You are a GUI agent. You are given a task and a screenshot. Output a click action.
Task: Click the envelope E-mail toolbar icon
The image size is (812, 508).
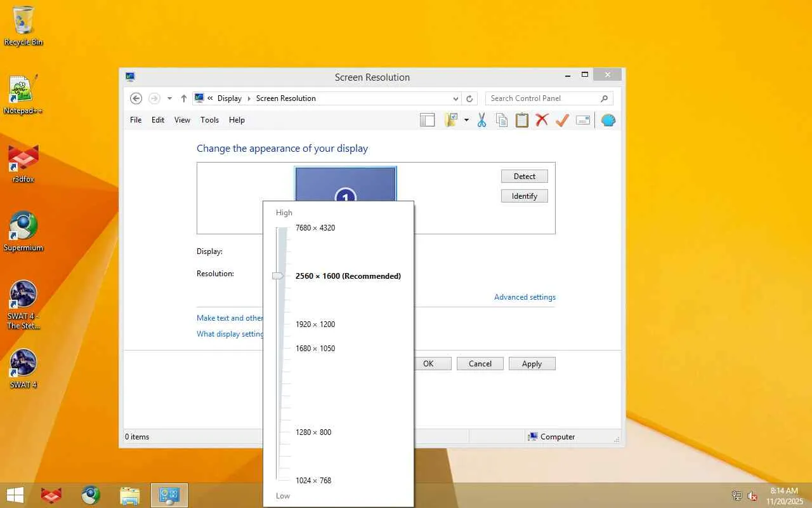pos(583,120)
